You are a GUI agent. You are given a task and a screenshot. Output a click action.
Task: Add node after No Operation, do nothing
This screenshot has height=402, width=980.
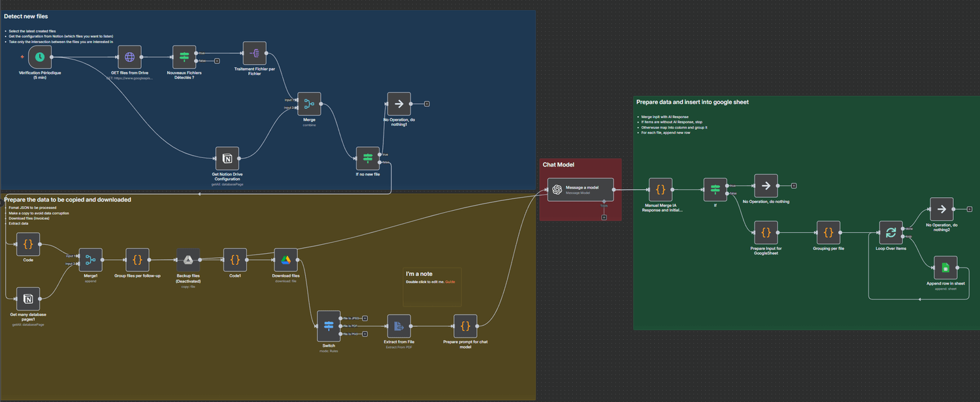pos(794,185)
